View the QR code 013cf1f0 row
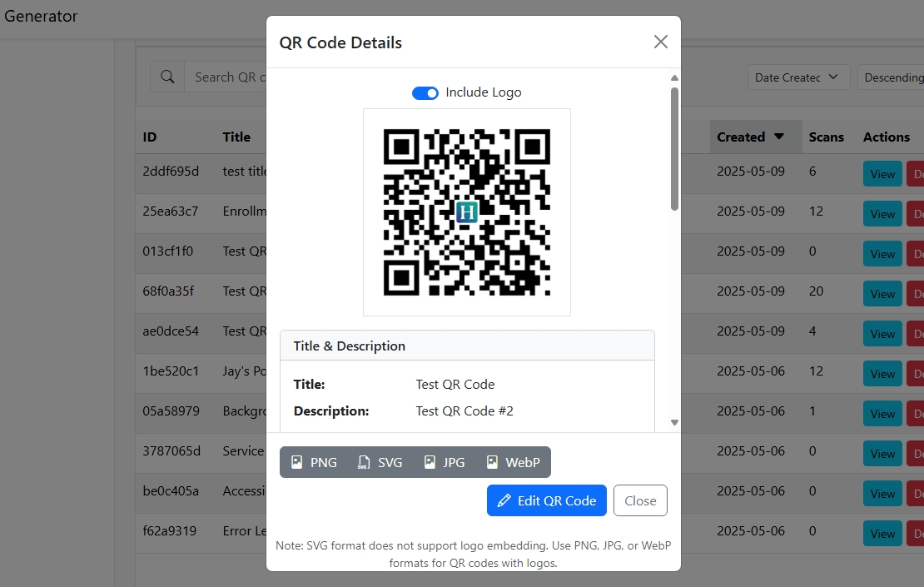The width and height of the screenshot is (924, 587). [882, 254]
